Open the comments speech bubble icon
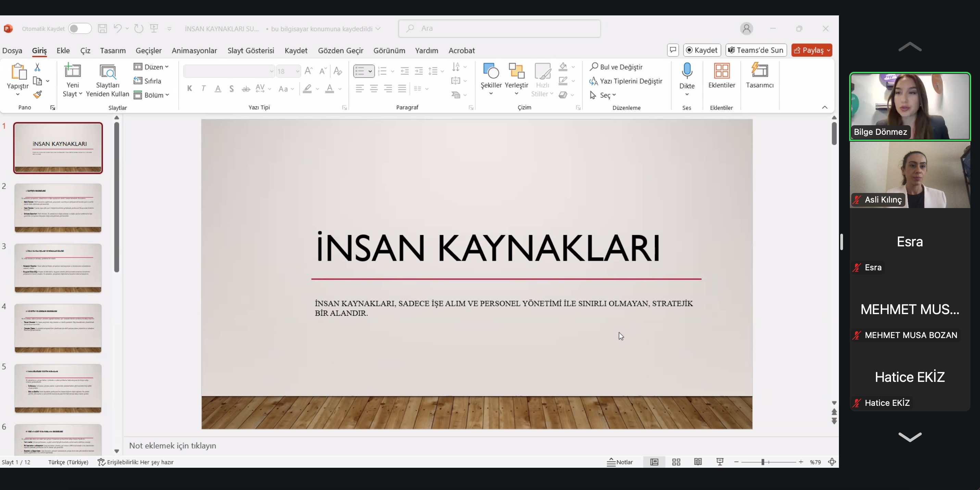Screen dimensions: 980x490 pos(673,50)
